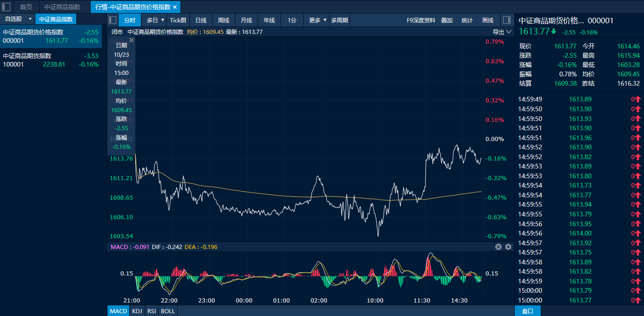644x316 pixels.
Task: Click the 最低 value 1603.28
Action: (x=629, y=65)
